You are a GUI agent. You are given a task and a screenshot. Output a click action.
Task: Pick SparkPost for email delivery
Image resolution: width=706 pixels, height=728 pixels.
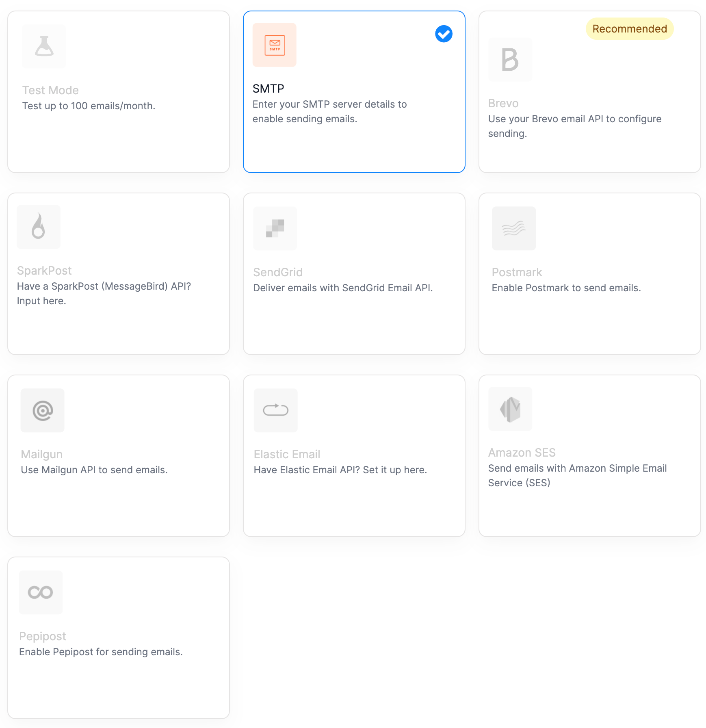[x=119, y=273]
